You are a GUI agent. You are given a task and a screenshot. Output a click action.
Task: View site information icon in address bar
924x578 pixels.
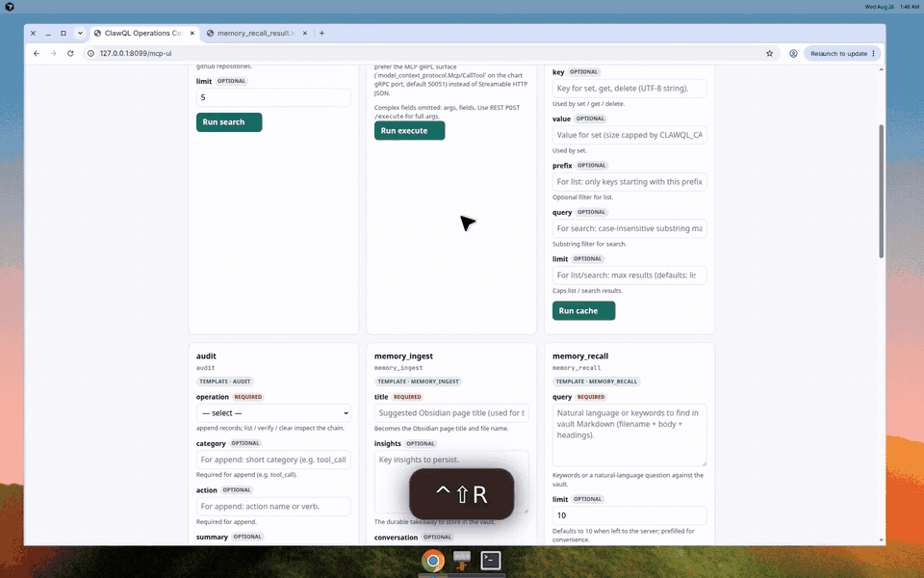click(x=90, y=53)
